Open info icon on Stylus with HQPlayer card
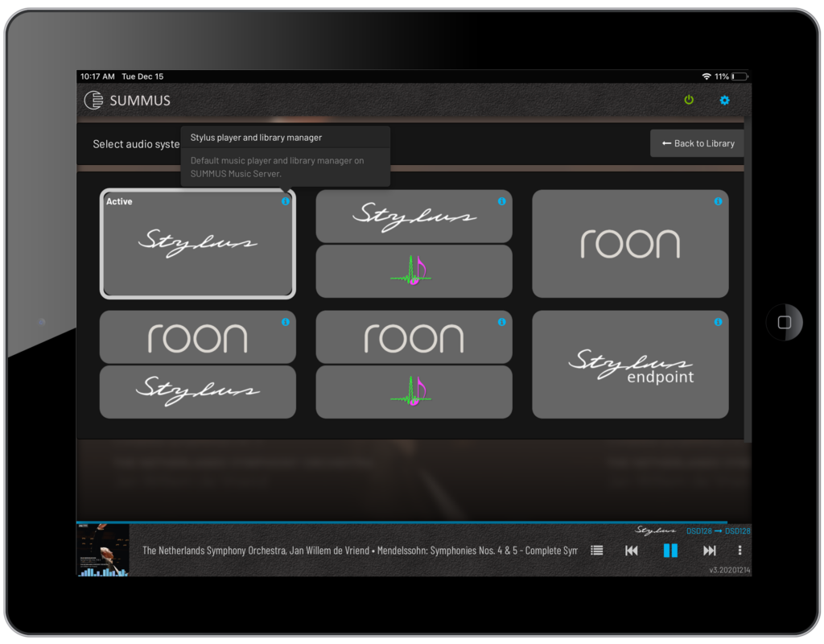Image resolution: width=824 pixels, height=644 pixels. [502, 201]
